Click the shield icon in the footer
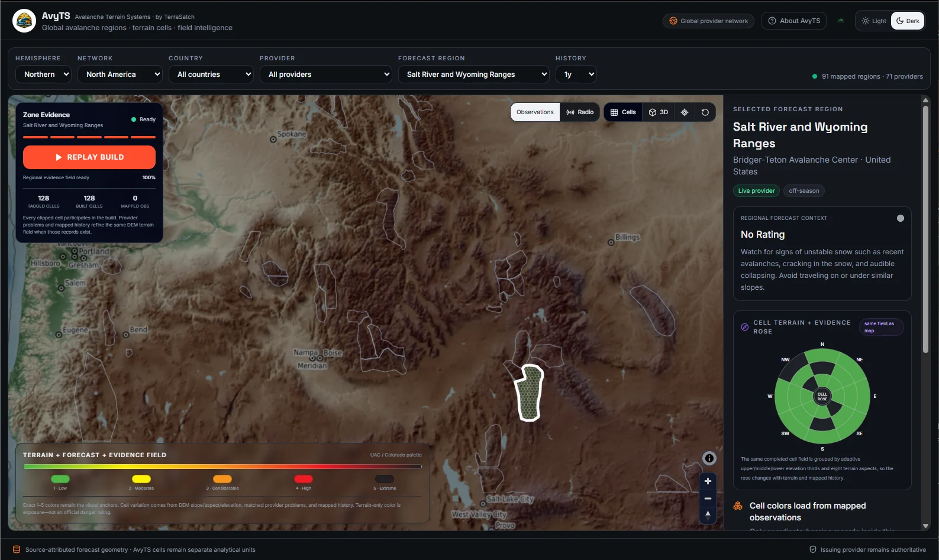This screenshot has width=939, height=560. (x=813, y=550)
